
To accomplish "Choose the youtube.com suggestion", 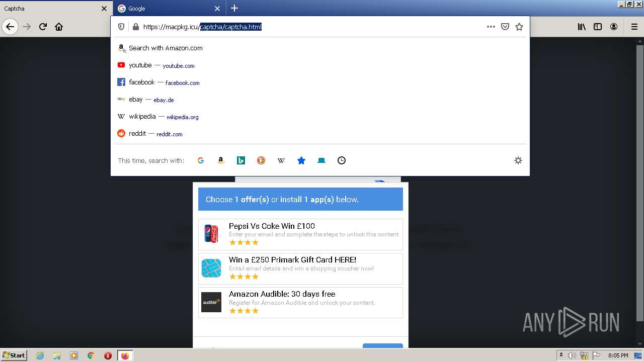I will pyautogui.click(x=320, y=65).
